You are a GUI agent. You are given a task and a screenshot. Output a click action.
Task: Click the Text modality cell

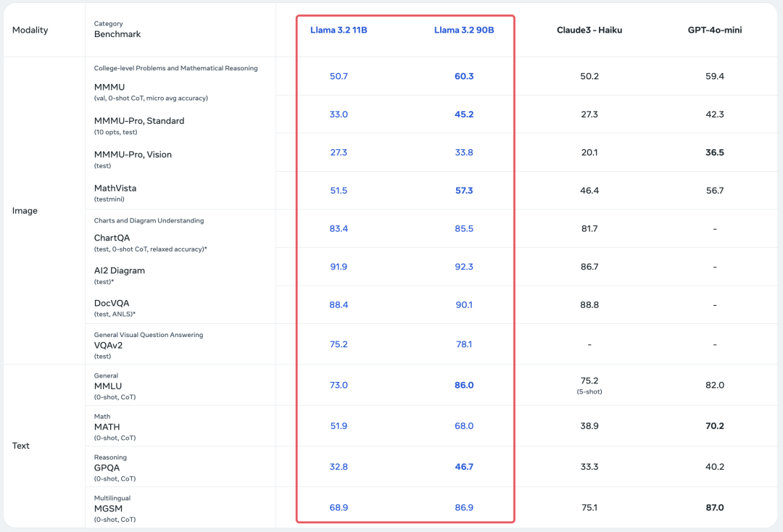coord(21,446)
